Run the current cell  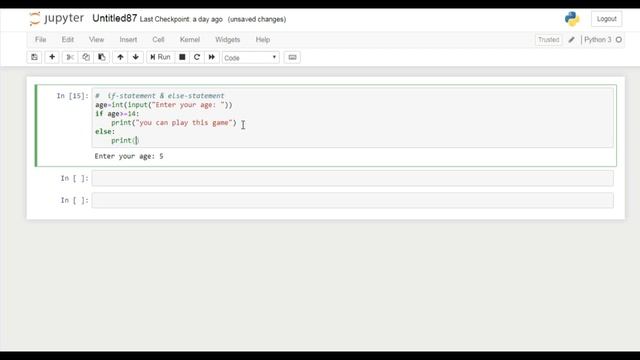tap(160, 57)
